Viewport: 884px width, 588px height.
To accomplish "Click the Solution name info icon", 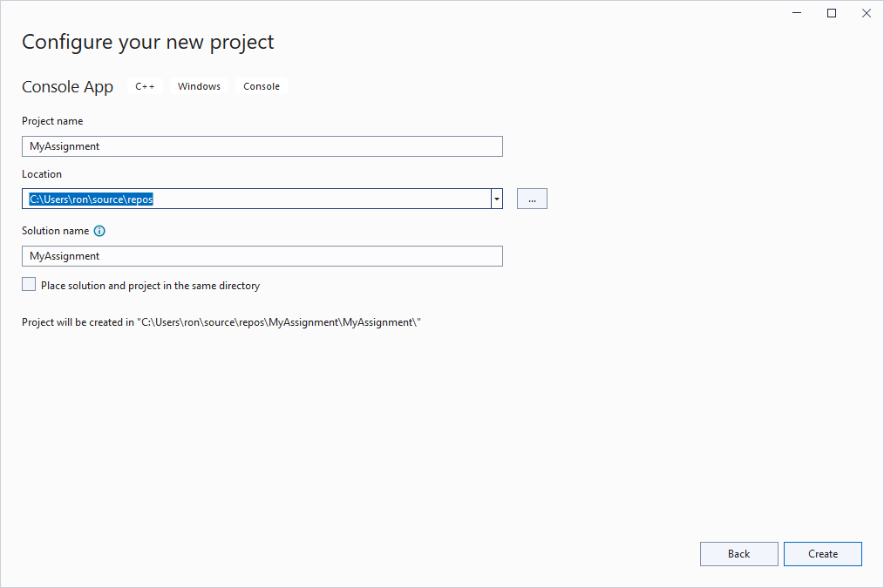I will [x=99, y=231].
